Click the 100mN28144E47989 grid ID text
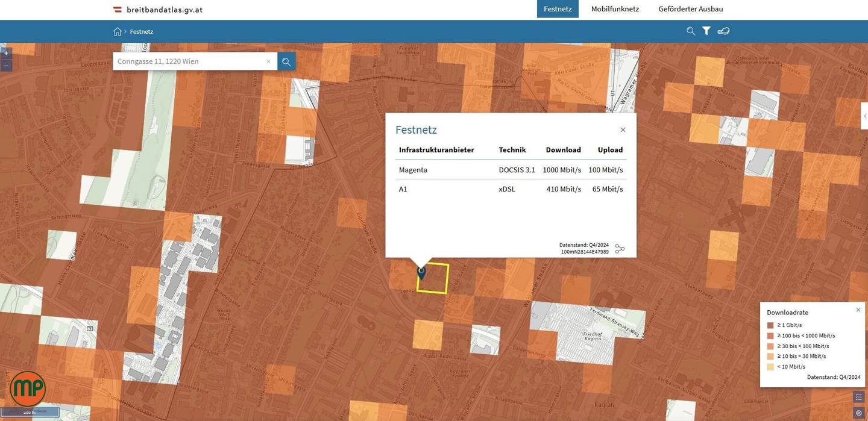Screen dimensions: 868x421 point(584,252)
